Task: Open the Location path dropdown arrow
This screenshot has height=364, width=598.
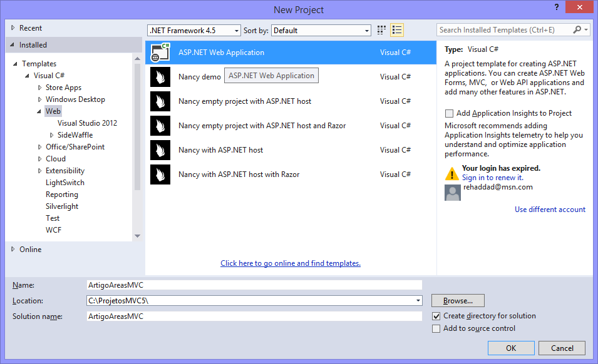Action: coord(418,300)
